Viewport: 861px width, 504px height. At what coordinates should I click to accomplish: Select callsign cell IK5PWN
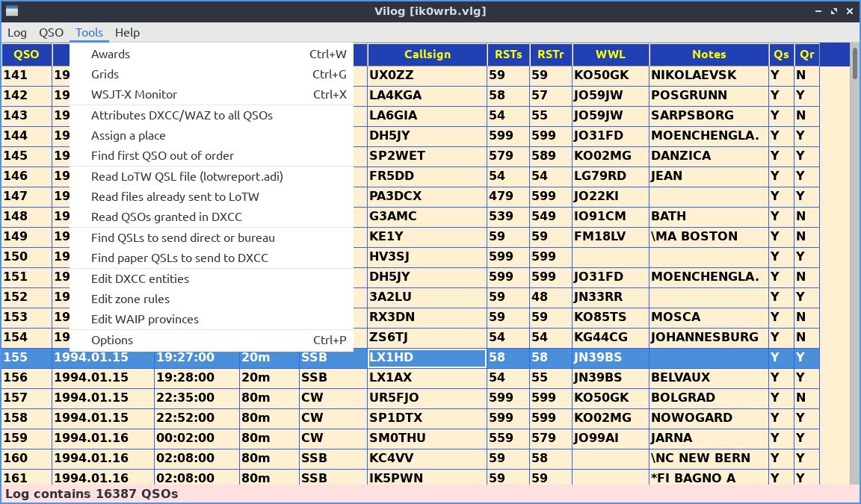[428, 477]
